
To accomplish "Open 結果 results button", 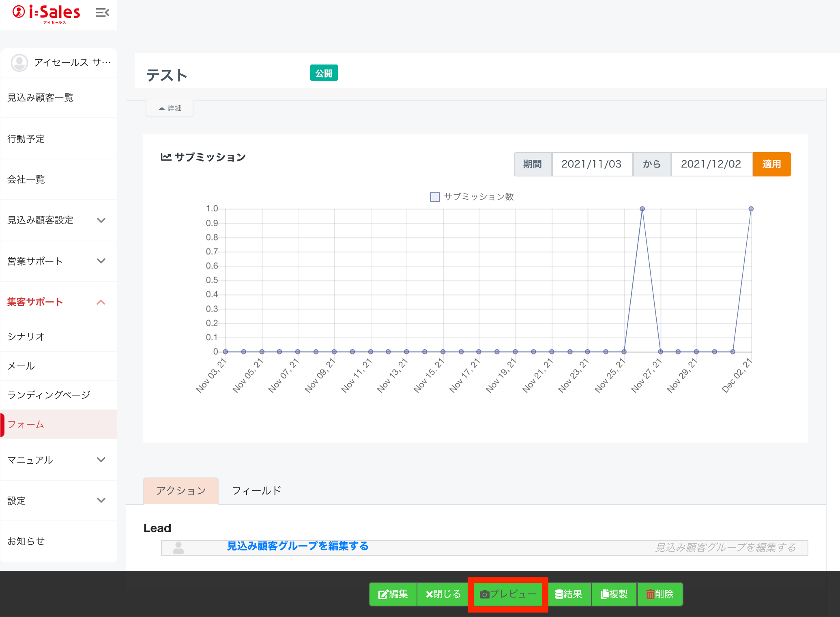I will click(x=568, y=594).
